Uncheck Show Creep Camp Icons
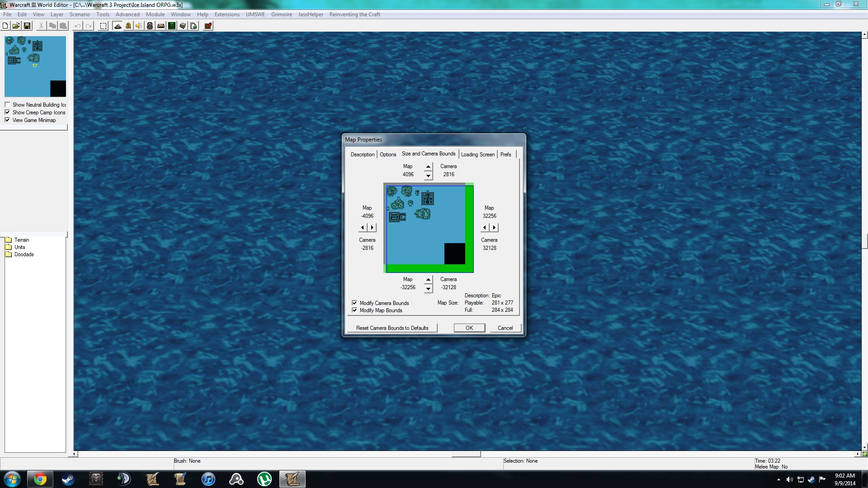Screen dimensions: 868x488 7,113
